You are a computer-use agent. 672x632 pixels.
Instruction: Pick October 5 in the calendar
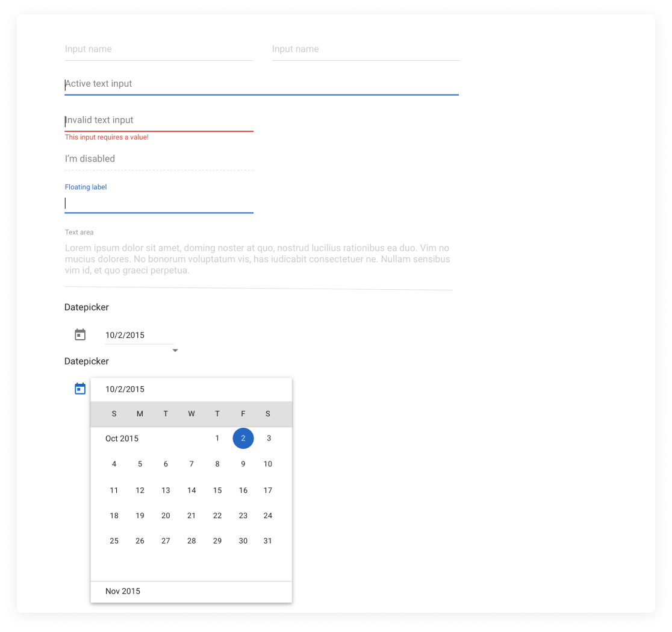tap(140, 464)
